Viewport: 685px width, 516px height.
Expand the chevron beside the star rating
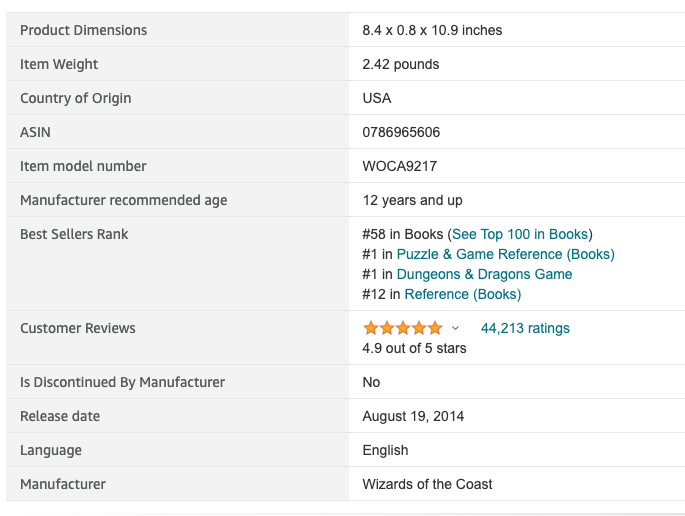(x=456, y=328)
